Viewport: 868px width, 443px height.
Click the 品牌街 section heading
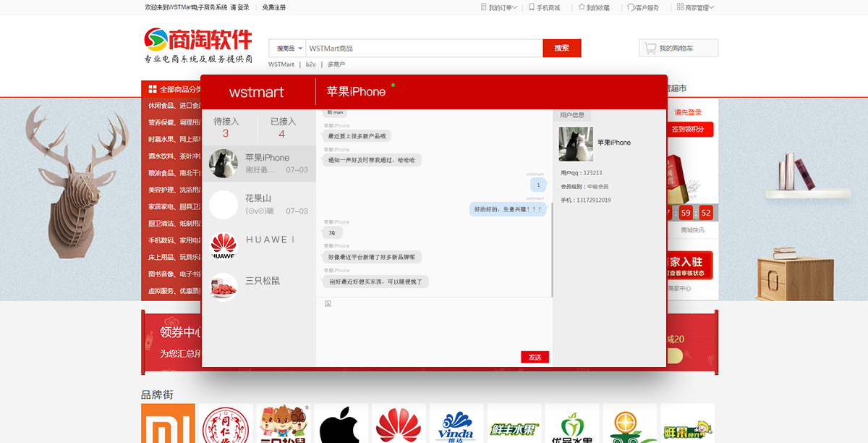pyautogui.click(x=157, y=395)
